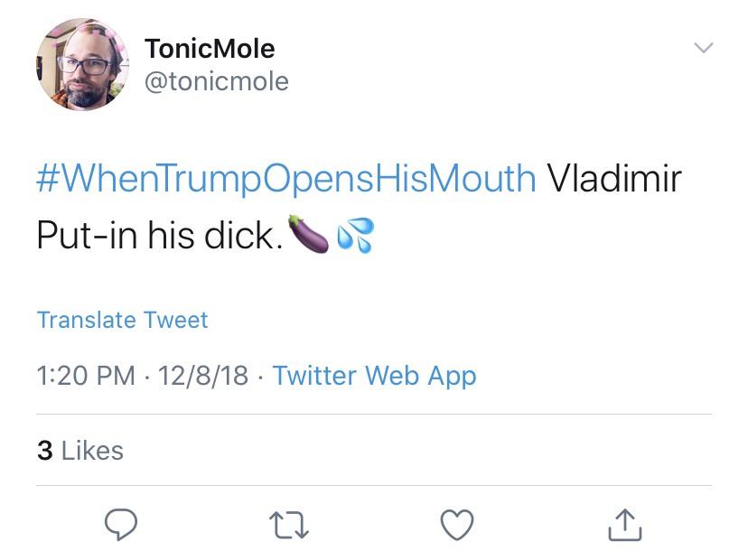View who liked via 3 Likes
748x560 pixels.
pos(79,450)
